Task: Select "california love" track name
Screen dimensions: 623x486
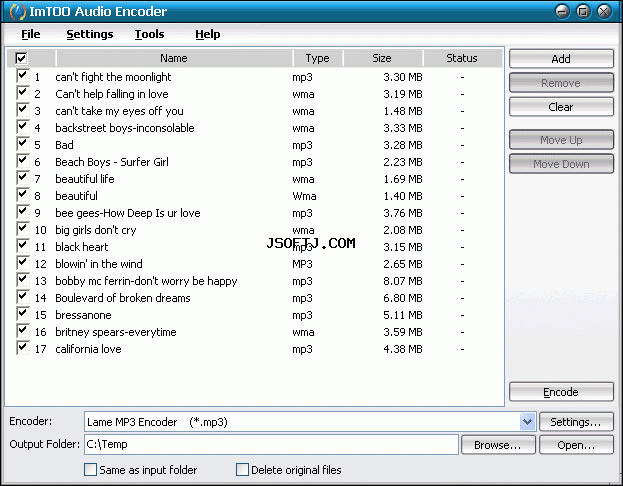Action: [x=88, y=349]
